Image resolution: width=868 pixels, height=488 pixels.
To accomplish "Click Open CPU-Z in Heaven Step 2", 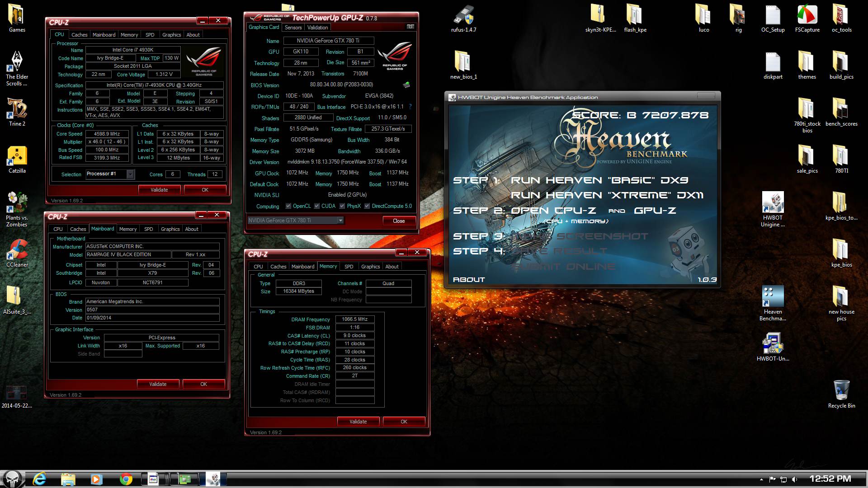I will pyautogui.click(x=553, y=211).
